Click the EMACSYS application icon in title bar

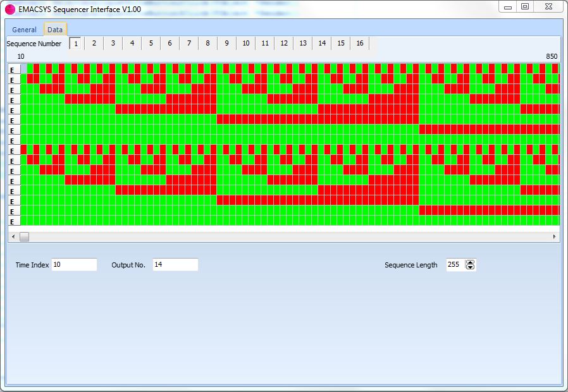point(10,9)
